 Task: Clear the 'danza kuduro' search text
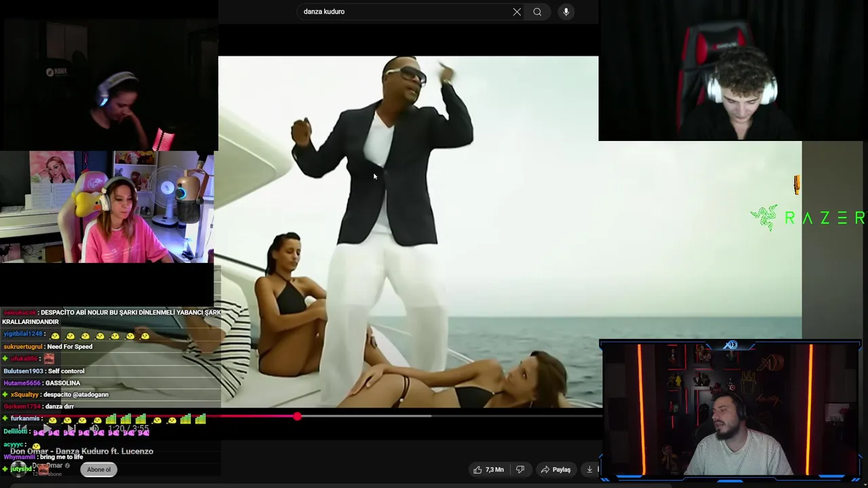tap(517, 12)
